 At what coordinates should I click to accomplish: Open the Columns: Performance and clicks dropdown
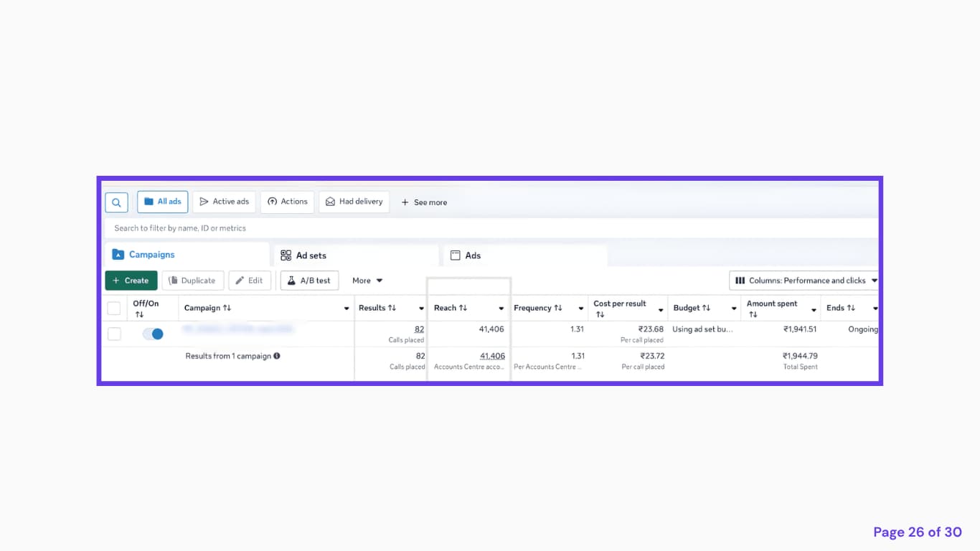coord(804,281)
